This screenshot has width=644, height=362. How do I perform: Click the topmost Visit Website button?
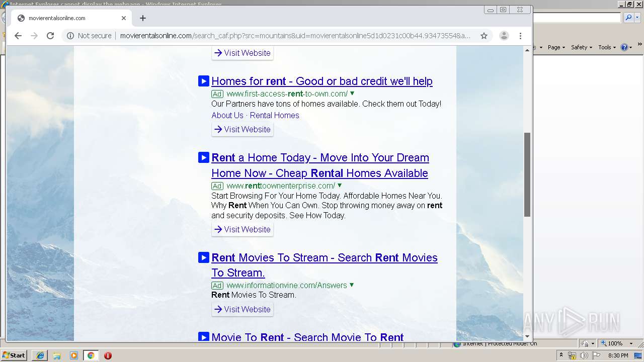[243, 53]
